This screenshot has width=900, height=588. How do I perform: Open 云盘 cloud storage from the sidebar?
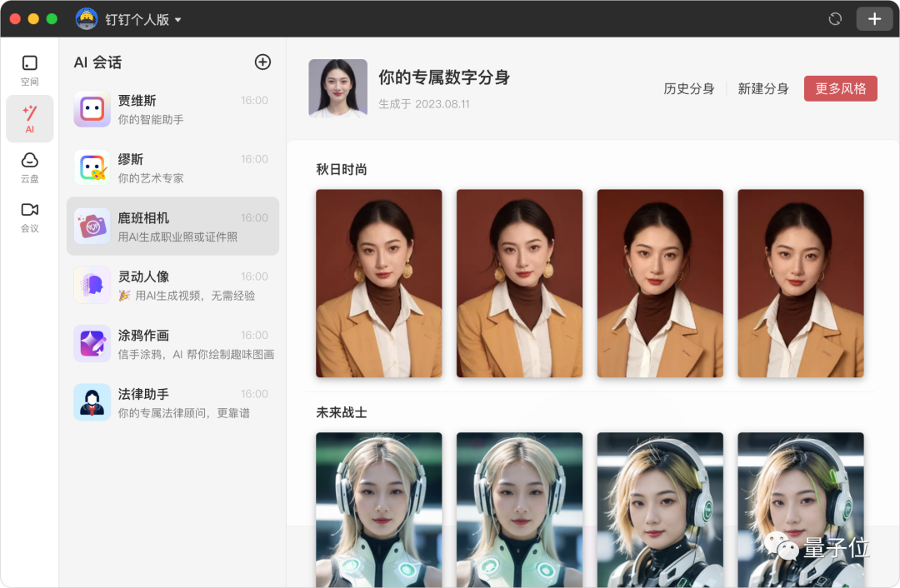click(29, 167)
